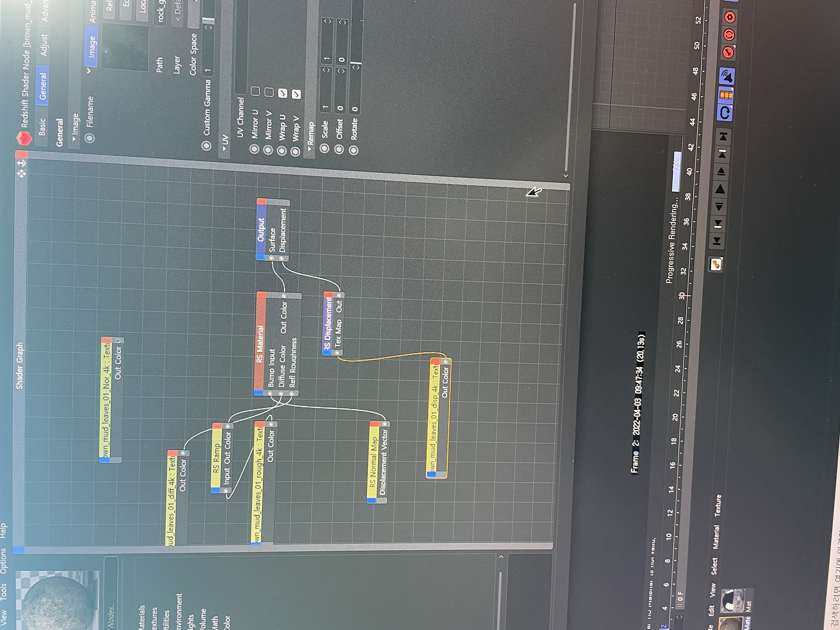The image size is (840, 630).
Task: Click the orange icon left of transport controls
Action: pos(715,264)
